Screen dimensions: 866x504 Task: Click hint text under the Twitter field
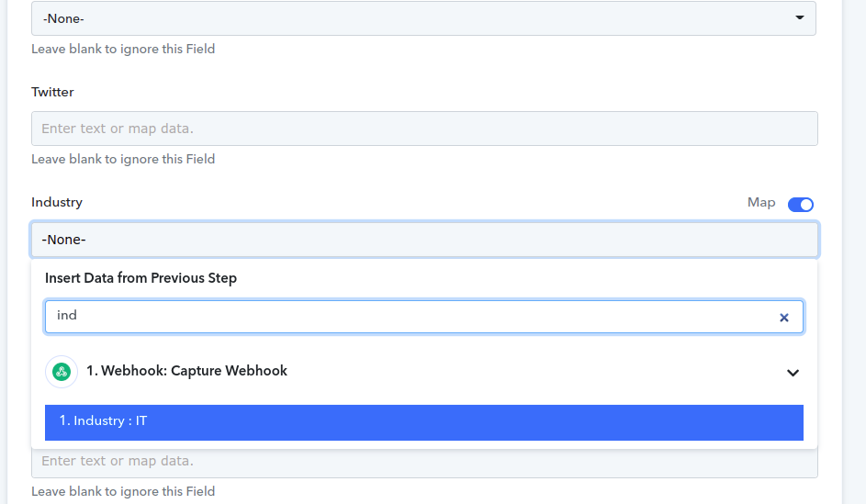click(x=123, y=159)
